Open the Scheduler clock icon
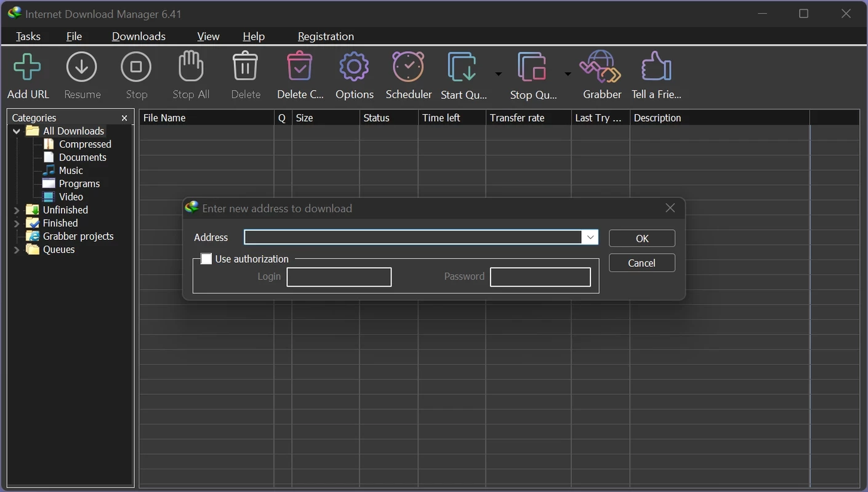 point(409,68)
